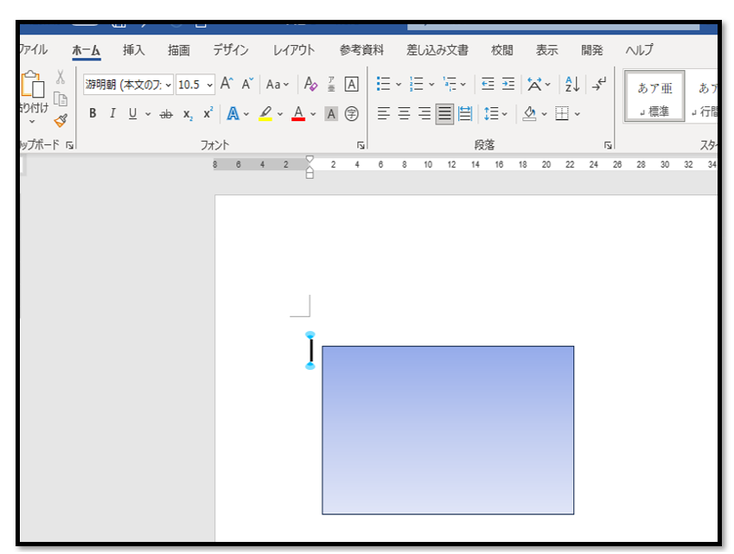Apply character shading (gray A)
Viewport: 734px width, 554px height.
click(331, 114)
